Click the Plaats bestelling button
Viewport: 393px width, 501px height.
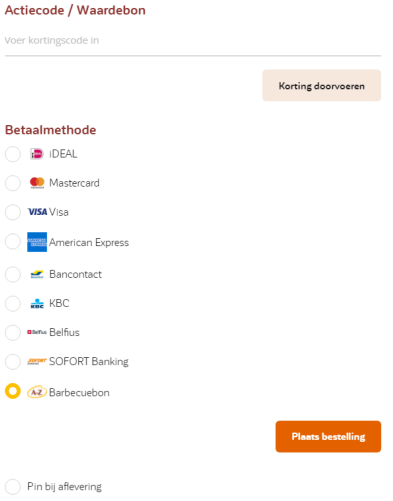pos(328,436)
